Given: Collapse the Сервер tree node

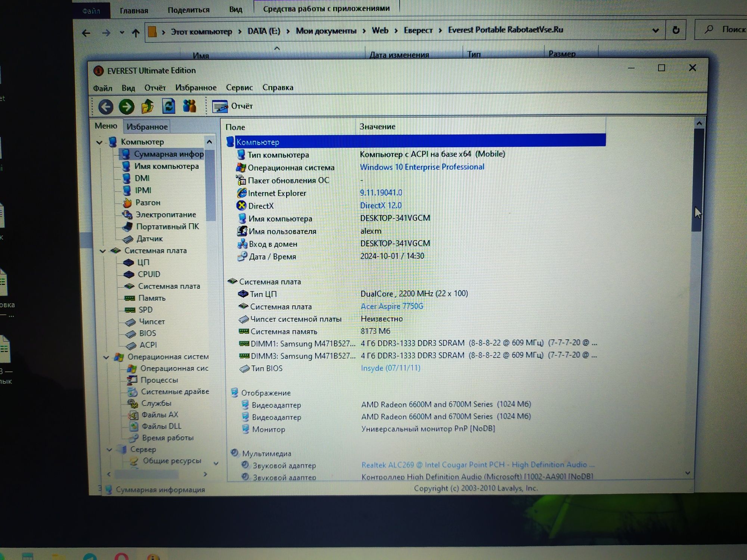Looking at the screenshot, I should (109, 449).
